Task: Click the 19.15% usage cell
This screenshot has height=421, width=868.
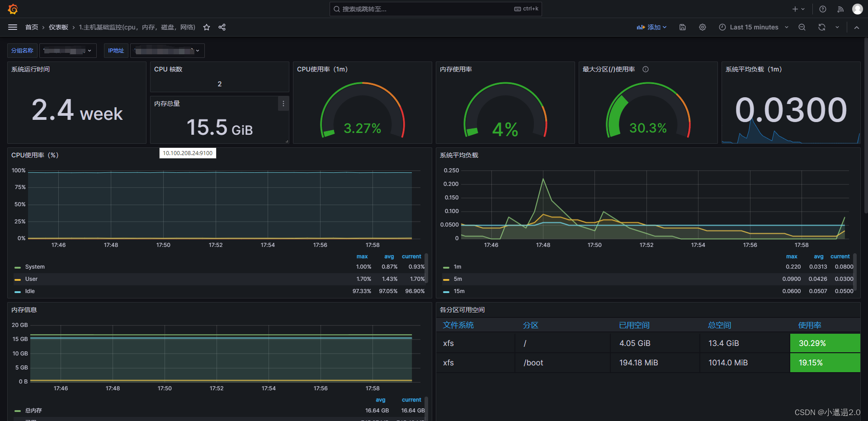Action: point(825,363)
